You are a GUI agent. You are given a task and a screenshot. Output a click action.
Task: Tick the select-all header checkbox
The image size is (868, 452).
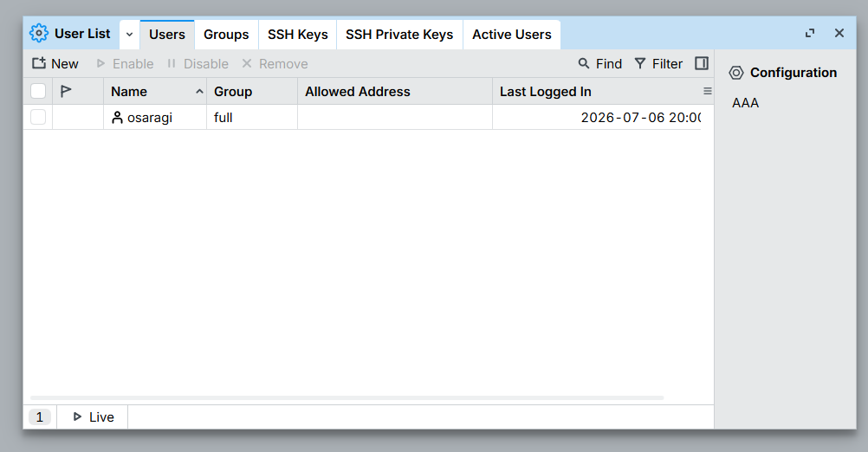click(38, 91)
